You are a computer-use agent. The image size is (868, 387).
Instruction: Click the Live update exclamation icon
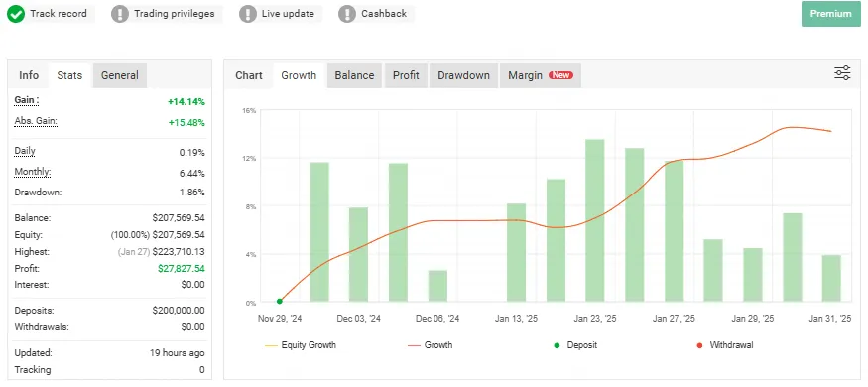247,14
